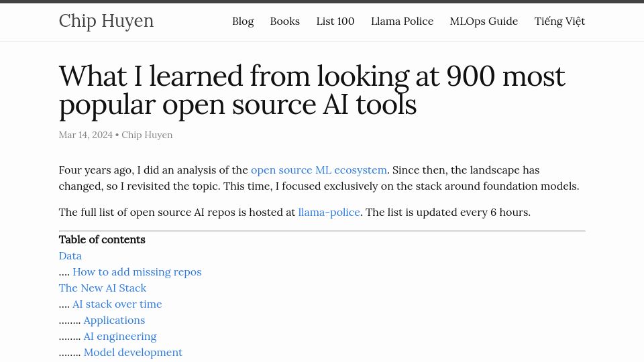Jump to How to add missing repos

tap(137, 271)
